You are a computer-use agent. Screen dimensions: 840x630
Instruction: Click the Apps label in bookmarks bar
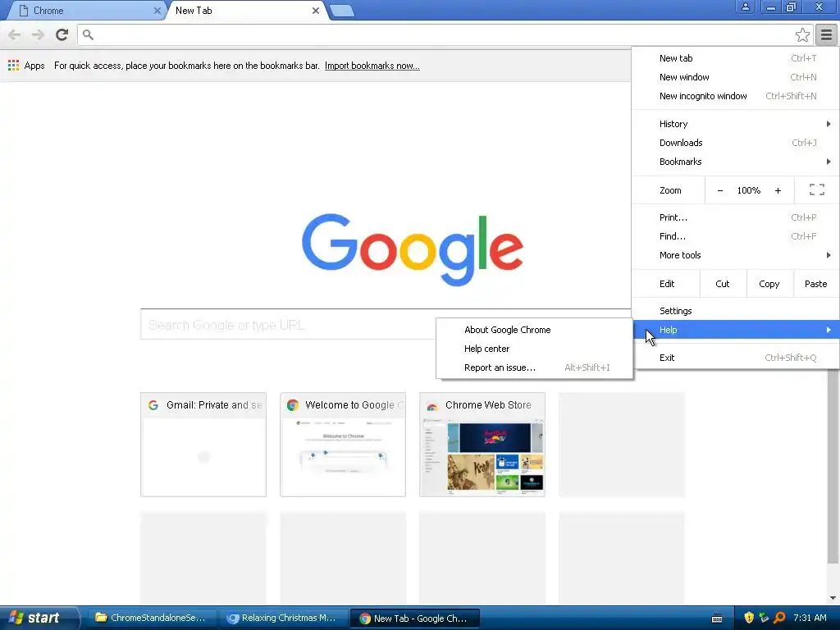click(x=34, y=66)
